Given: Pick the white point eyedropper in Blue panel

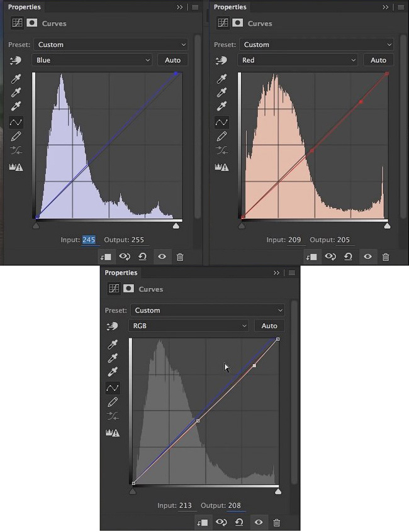Looking at the screenshot, I should [x=16, y=106].
